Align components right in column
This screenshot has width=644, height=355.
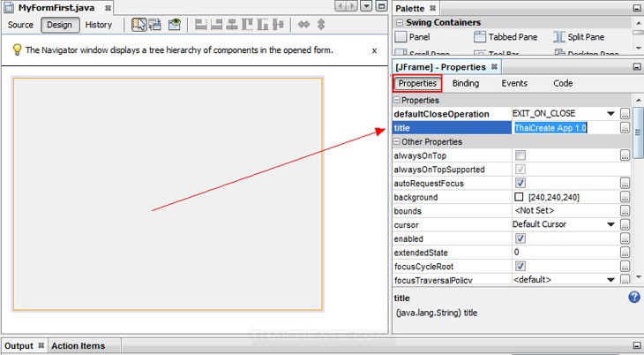216,25
